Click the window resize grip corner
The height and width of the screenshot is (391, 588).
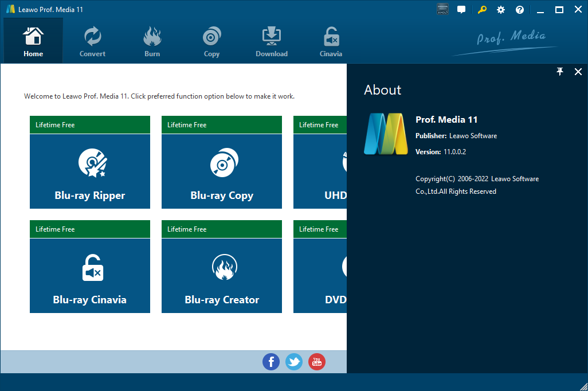click(583, 386)
